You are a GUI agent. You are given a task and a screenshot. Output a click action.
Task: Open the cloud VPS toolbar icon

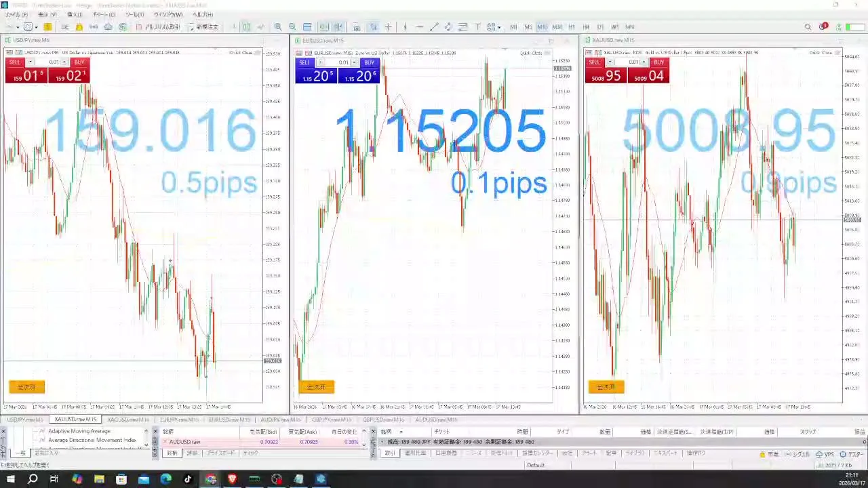tap(108, 27)
